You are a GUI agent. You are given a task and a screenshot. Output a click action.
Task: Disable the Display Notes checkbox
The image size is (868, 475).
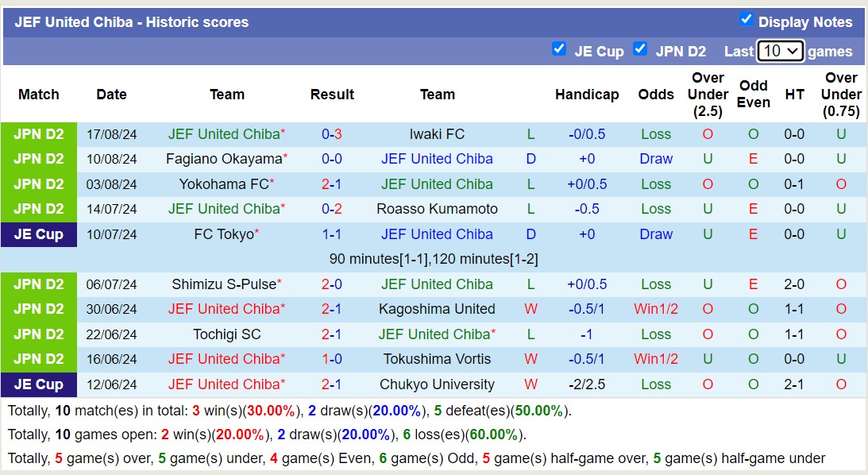tap(745, 21)
